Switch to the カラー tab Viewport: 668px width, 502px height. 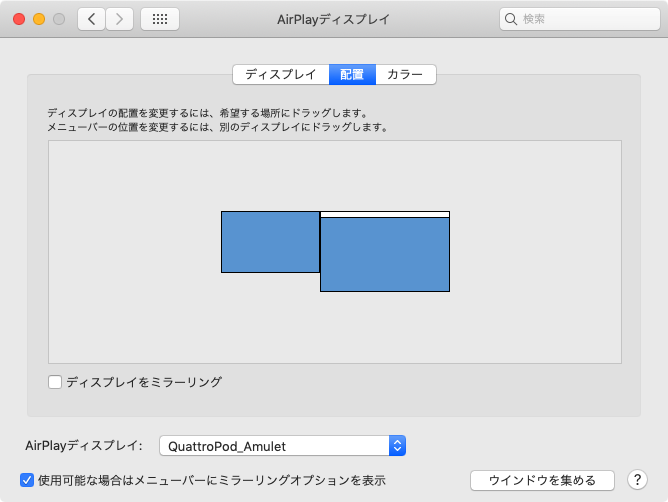[x=406, y=75]
